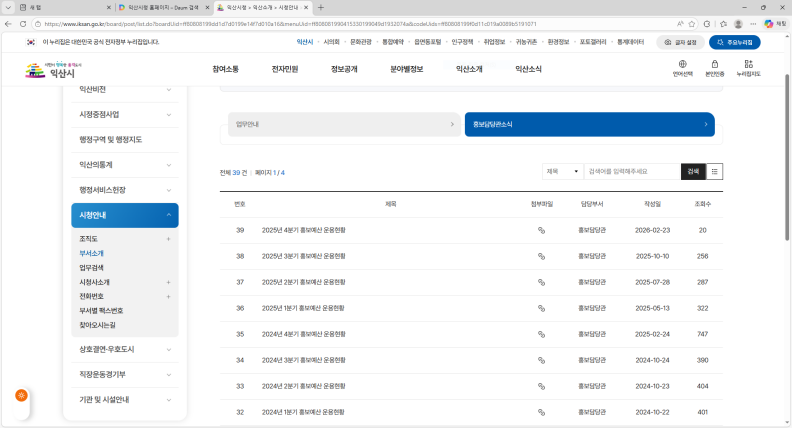
Task: Go to 찾아오시는길 in the sidebar
Action: [97, 325]
